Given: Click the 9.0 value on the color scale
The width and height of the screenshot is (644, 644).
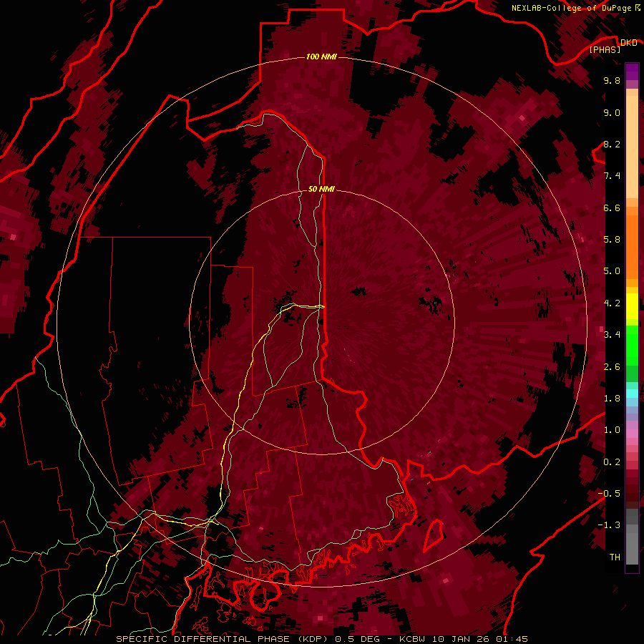Looking at the screenshot, I should tap(612, 112).
